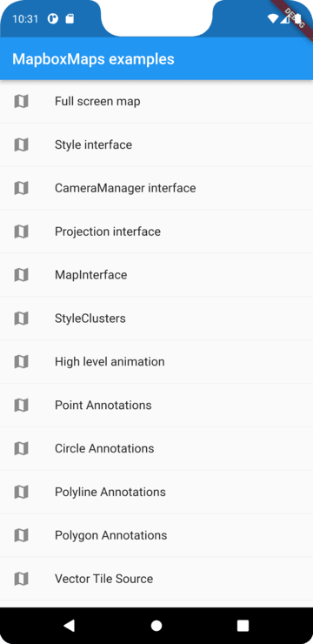Open the Projection interface example
The image size is (313, 644).
156,231
